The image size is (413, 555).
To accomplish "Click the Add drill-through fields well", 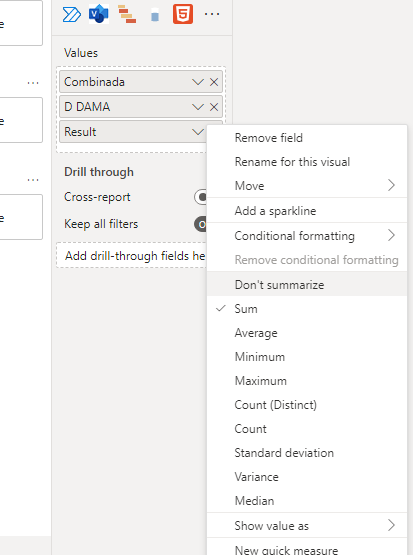I will 132,255.
